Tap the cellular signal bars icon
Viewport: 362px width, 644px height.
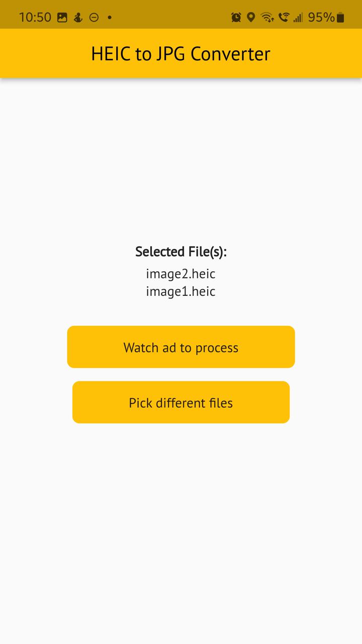click(x=298, y=18)
